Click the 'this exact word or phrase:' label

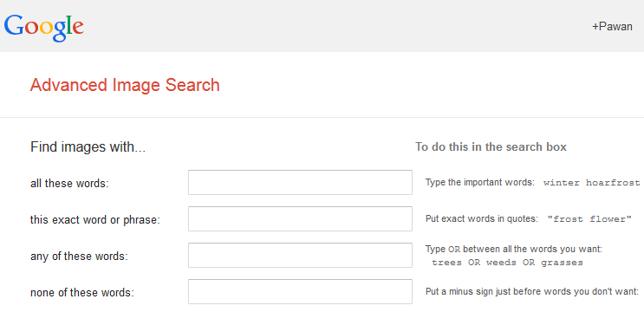click(94, 220)
